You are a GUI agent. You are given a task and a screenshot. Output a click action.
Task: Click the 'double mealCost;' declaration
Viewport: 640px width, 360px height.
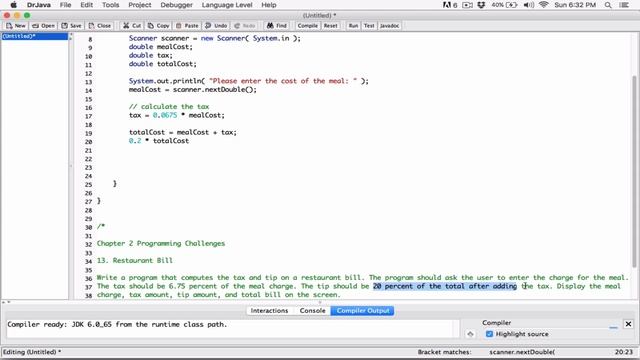point(160,47)
